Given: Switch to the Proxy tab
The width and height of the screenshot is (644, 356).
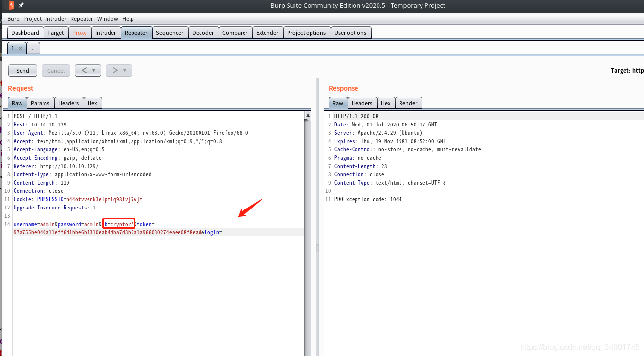Looking at the screenshot, I should (79, 33).
